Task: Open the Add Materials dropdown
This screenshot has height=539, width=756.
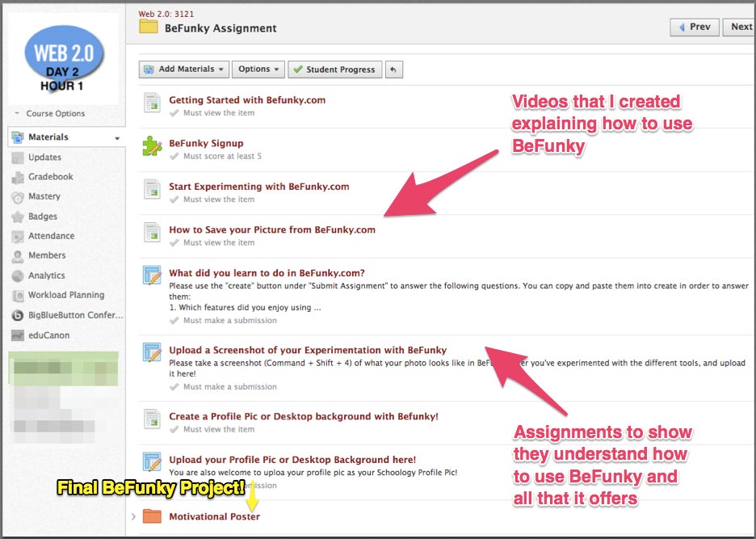Action: tap(184, 69)
